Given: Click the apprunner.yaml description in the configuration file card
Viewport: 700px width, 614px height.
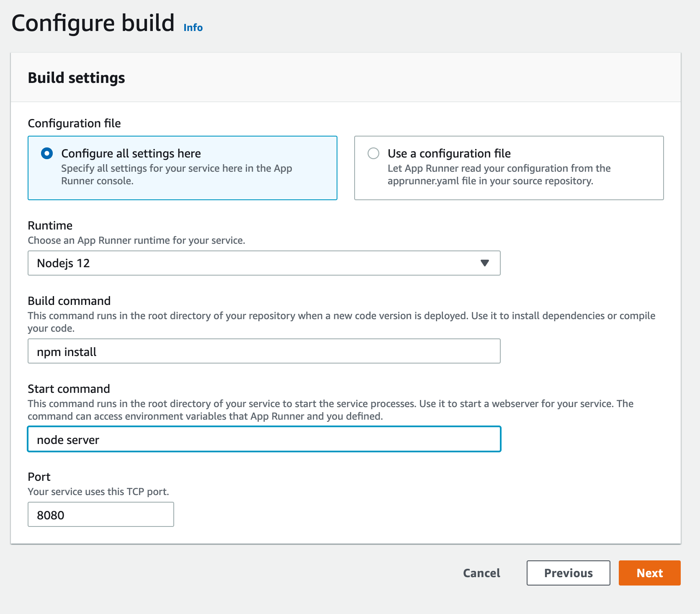Looking at the screenshot, I should tap(499, 175).
